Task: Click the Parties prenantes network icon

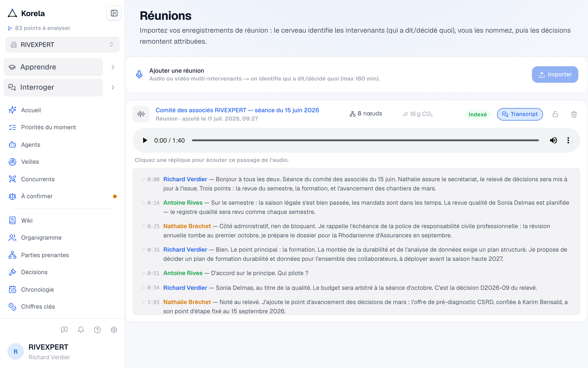Action: [12, 255]
